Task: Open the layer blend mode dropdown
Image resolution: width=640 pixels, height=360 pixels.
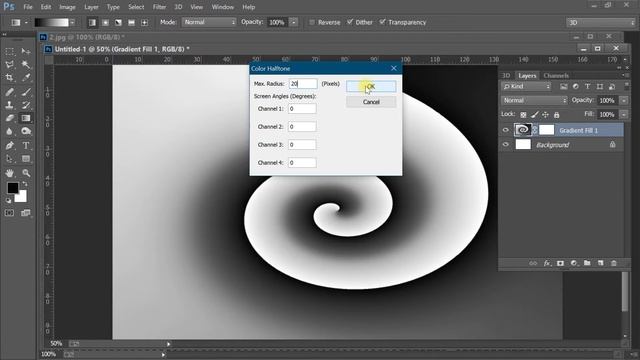Action: click(x=534, y=100)
